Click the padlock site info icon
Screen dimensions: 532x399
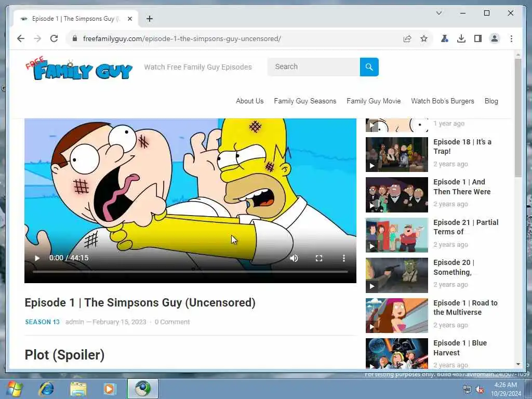(75, 38)
